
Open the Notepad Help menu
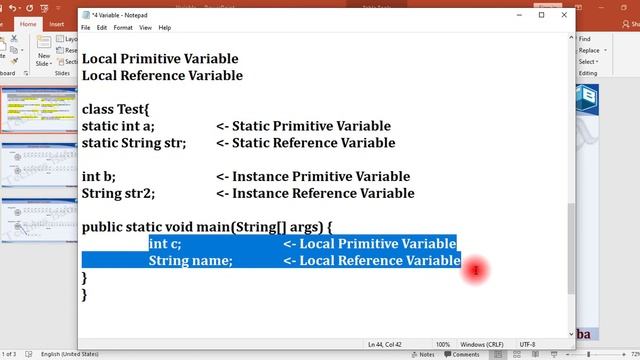[164, 28]
